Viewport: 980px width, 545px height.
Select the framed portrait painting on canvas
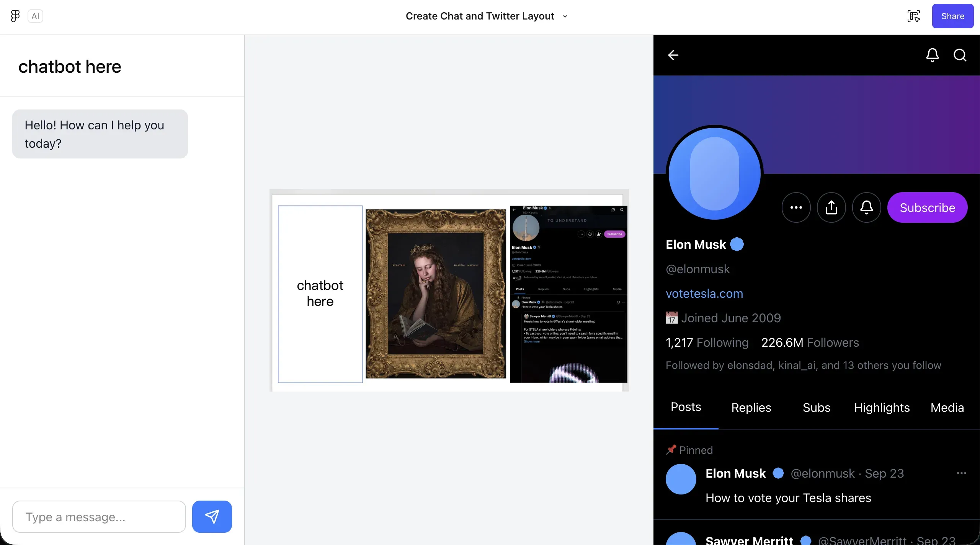tap(436, 294)
